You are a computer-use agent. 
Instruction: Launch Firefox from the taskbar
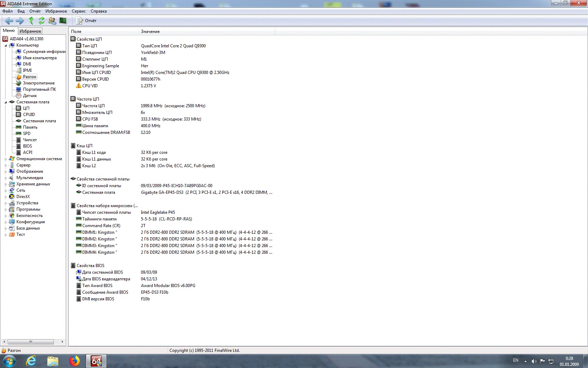[x=75, y=361]
